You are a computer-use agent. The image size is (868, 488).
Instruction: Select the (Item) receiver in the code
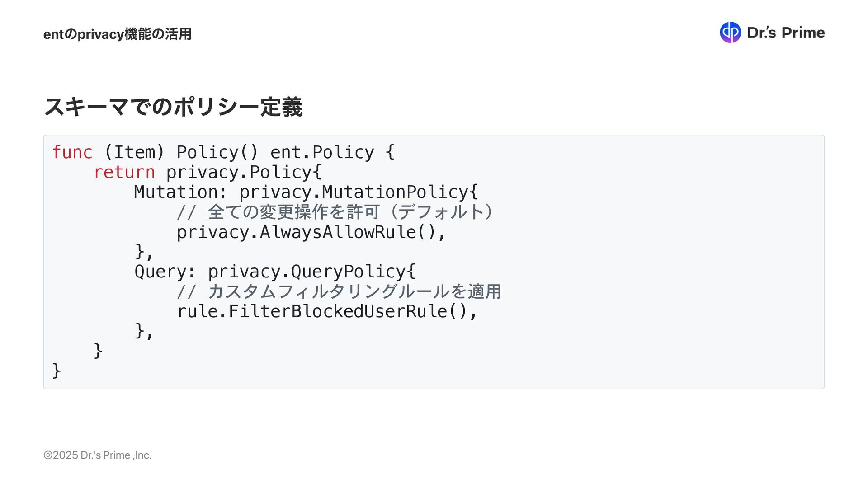[134, 152]
